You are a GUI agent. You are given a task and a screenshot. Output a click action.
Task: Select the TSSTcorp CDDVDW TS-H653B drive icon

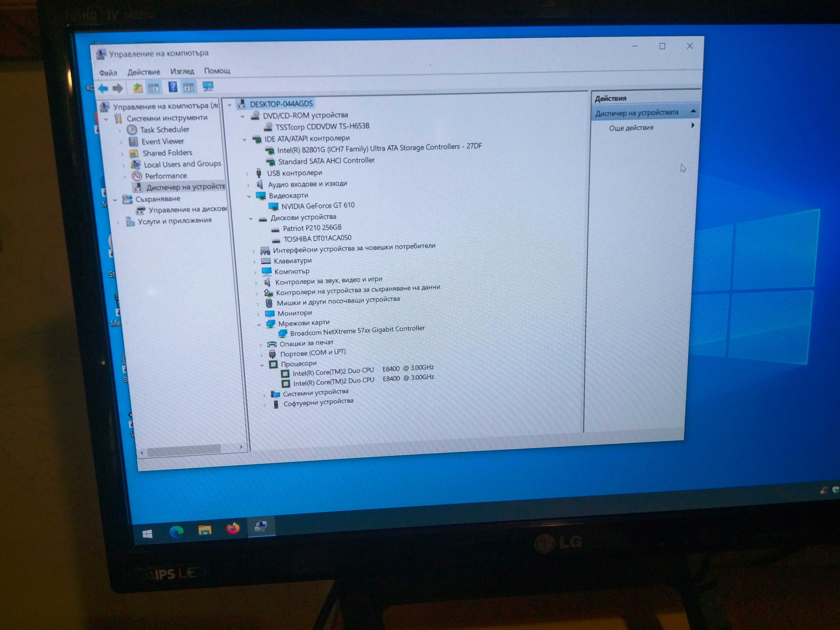pos(268,127)
